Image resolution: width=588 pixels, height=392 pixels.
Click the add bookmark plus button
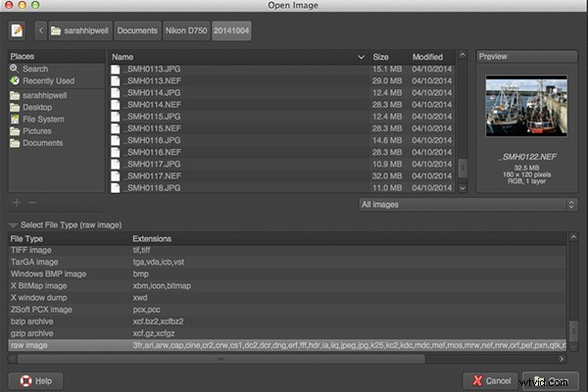click(x=17, y=203)
